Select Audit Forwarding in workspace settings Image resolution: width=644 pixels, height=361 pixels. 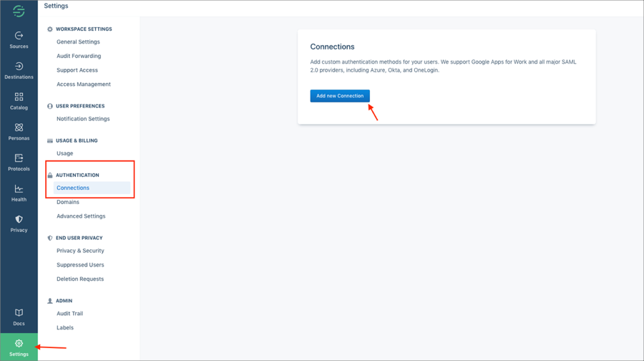coord(79,56)
